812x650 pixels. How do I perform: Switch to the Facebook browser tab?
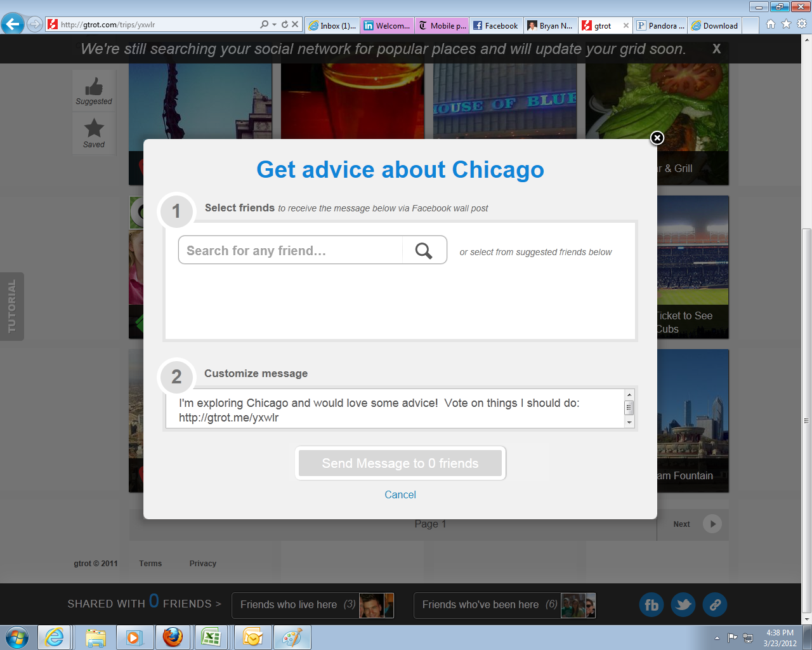(496, 25)
